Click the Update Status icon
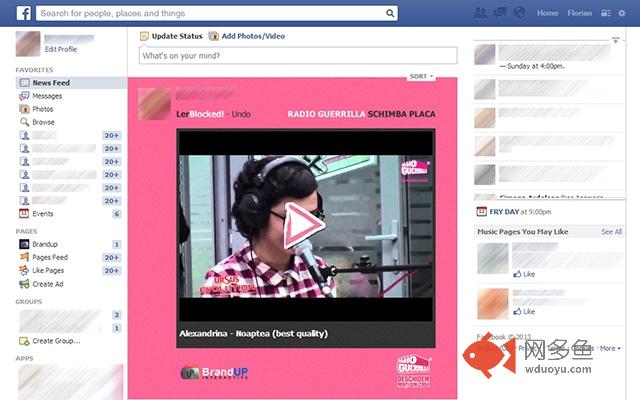 coord(144,36)
